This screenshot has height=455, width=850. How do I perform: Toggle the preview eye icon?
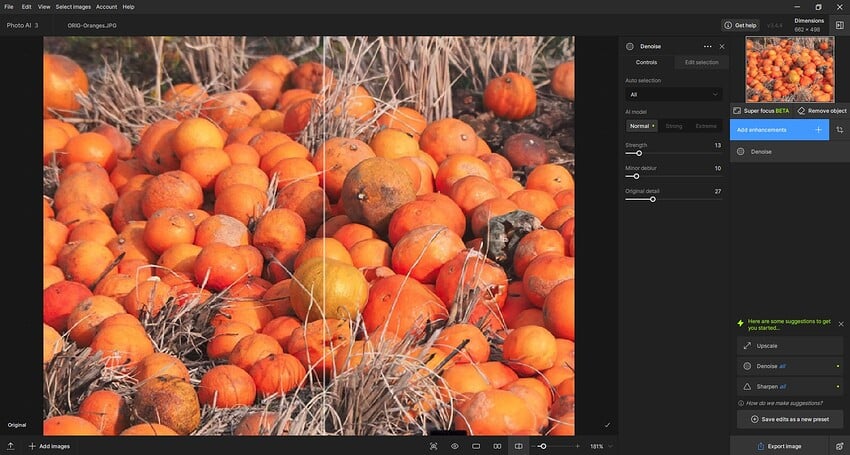click(454, 446)
